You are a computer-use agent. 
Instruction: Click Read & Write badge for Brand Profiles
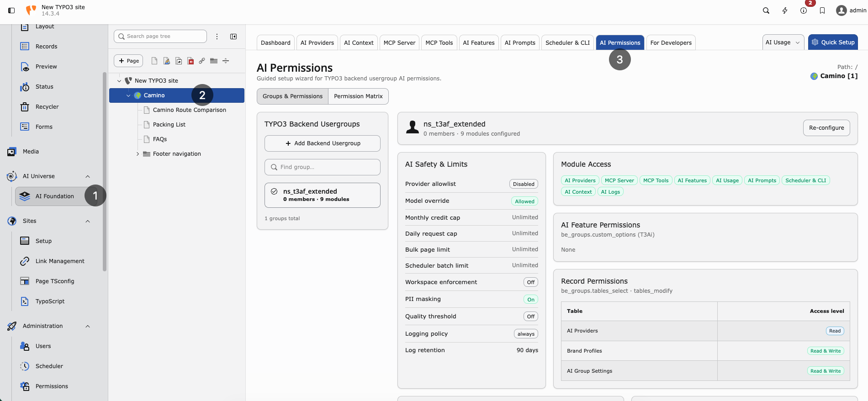[x=826, y=351]
